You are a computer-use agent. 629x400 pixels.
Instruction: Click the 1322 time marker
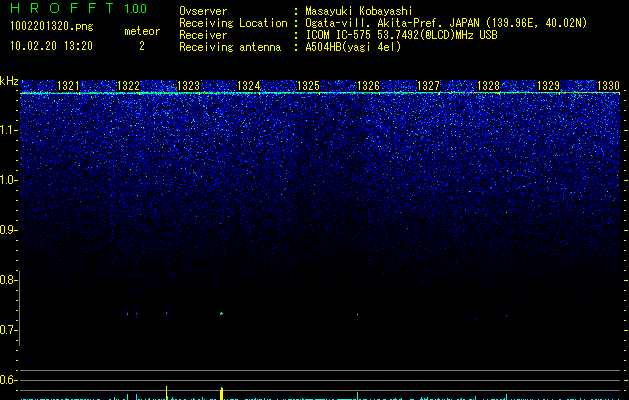pyautogui.click(x=128, y=85)
